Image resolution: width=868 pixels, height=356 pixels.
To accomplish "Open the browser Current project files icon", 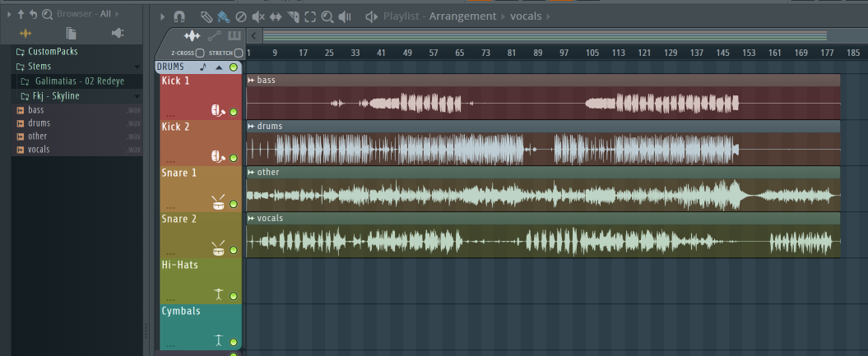I will click(x=72, y=33).
